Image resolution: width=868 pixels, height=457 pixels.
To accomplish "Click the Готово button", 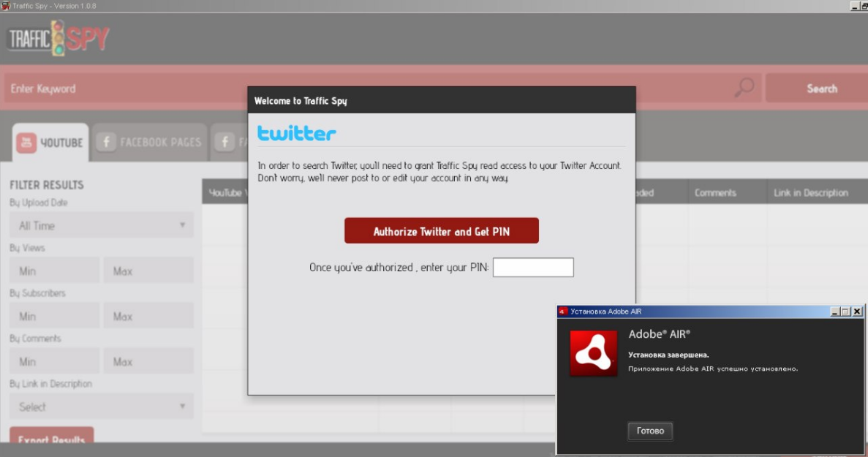I will point(650,431).
